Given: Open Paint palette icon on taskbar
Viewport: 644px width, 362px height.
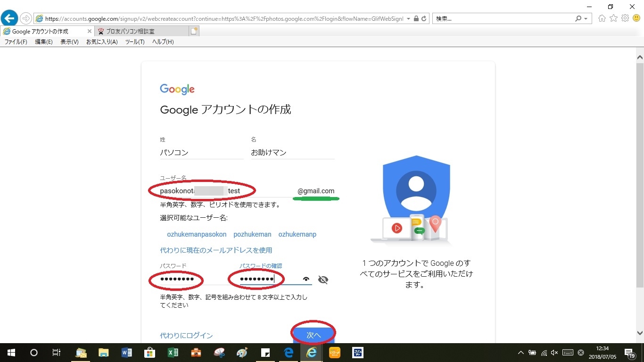Looking at the screenshot, I should point(242,353).
